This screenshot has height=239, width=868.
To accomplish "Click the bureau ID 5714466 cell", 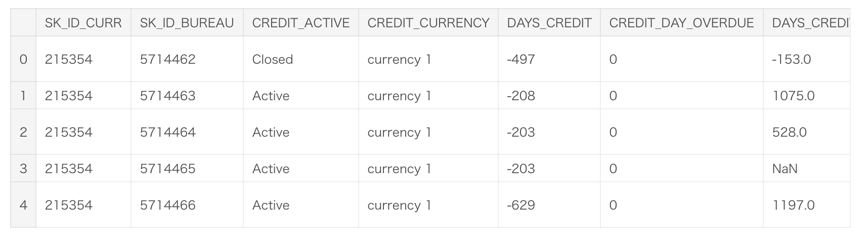I will tap(167, 205).
